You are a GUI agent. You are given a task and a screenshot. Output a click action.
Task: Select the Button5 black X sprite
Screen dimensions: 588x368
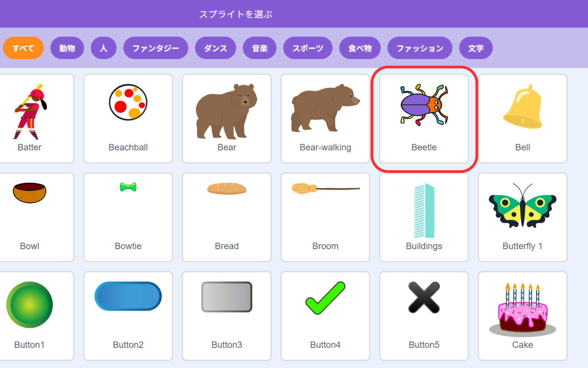pyautogui.click(x=424, y=316)
